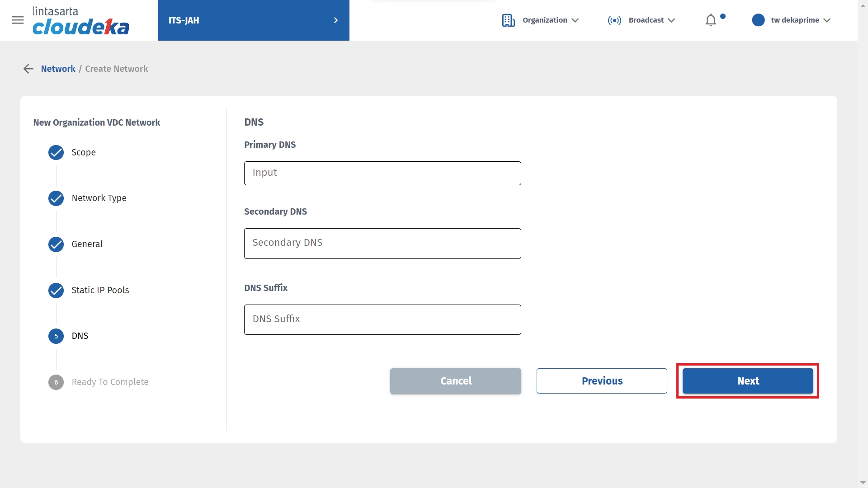Click the Next button
The image size is (868, 488).
748,381
